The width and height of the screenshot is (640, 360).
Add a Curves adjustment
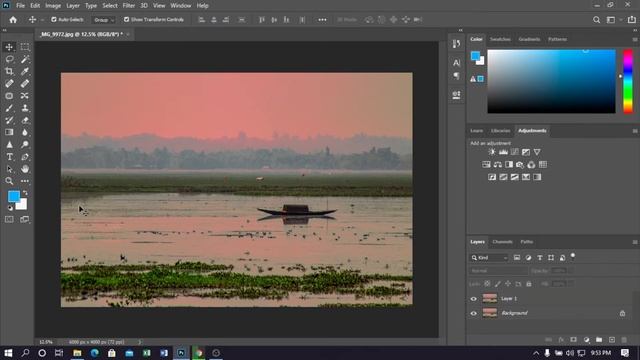[x=515, y=152]
